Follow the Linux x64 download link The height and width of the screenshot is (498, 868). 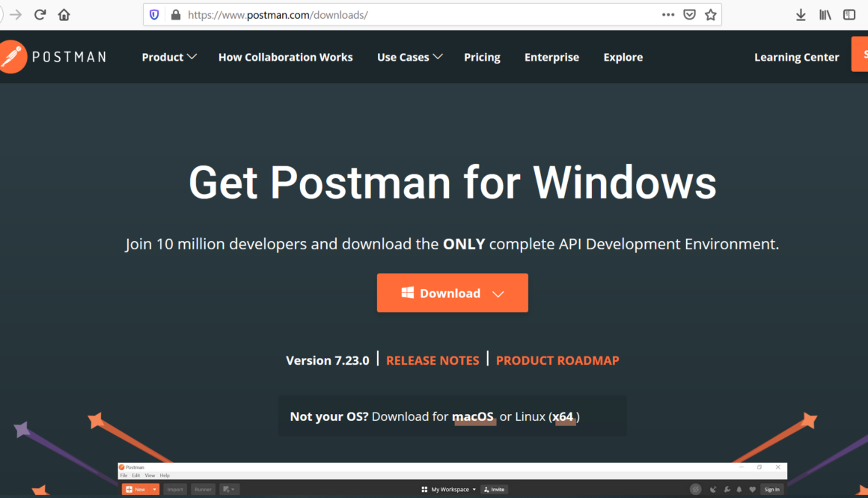(563, 416)
